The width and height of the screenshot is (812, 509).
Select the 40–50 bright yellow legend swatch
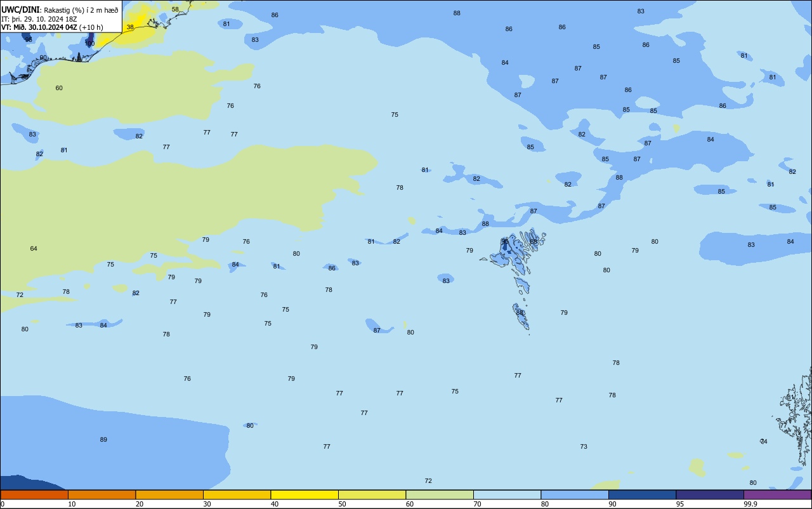(304, 494)
